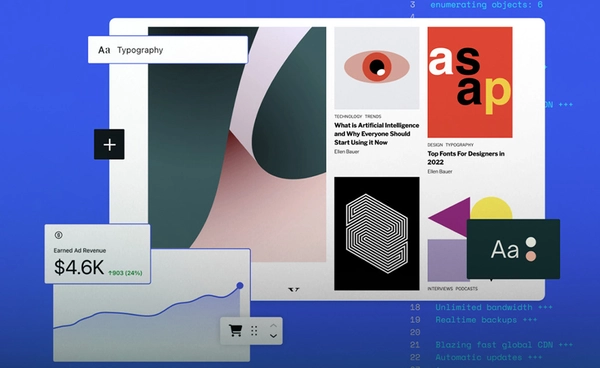Click enumerating objects: 6 line

point(486,5)
